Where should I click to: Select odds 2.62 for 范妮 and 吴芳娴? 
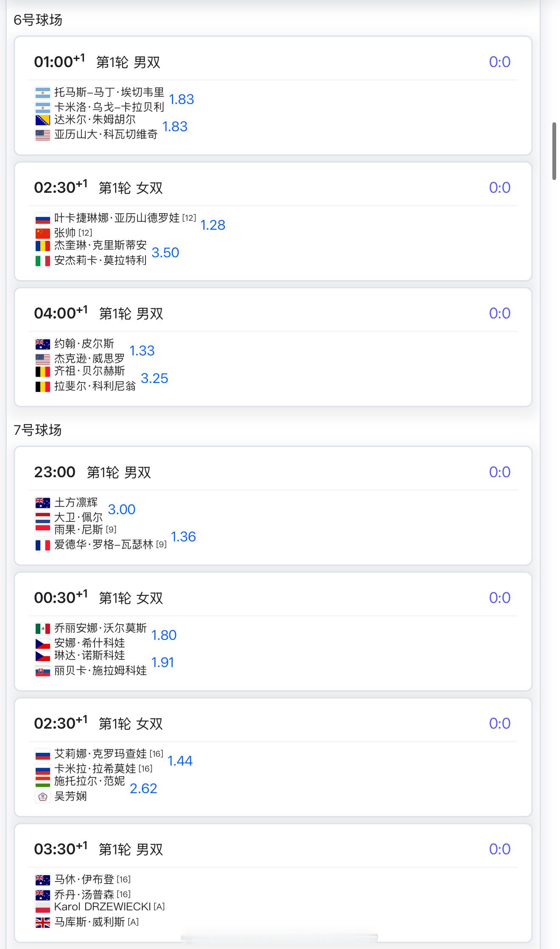[143, 788]
